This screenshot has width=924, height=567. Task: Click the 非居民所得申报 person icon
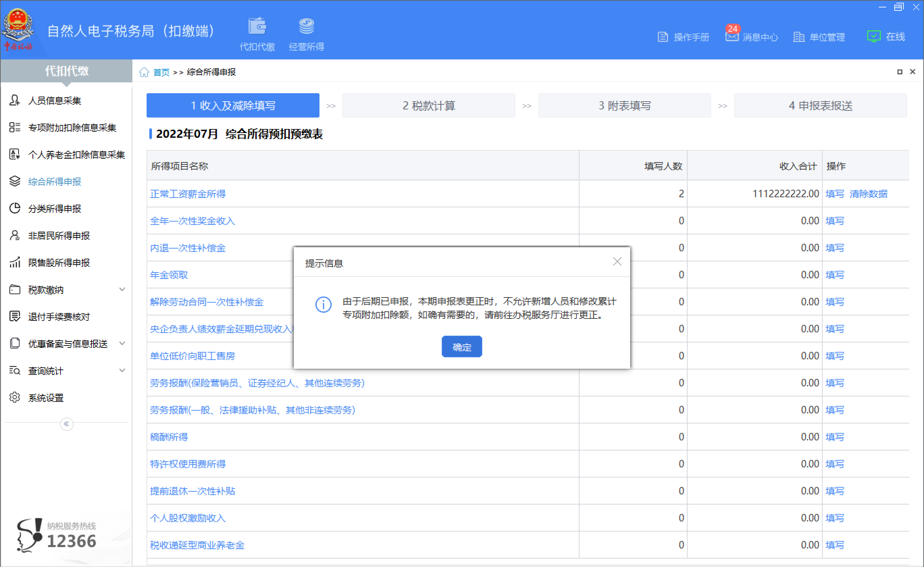coord(15,235)
